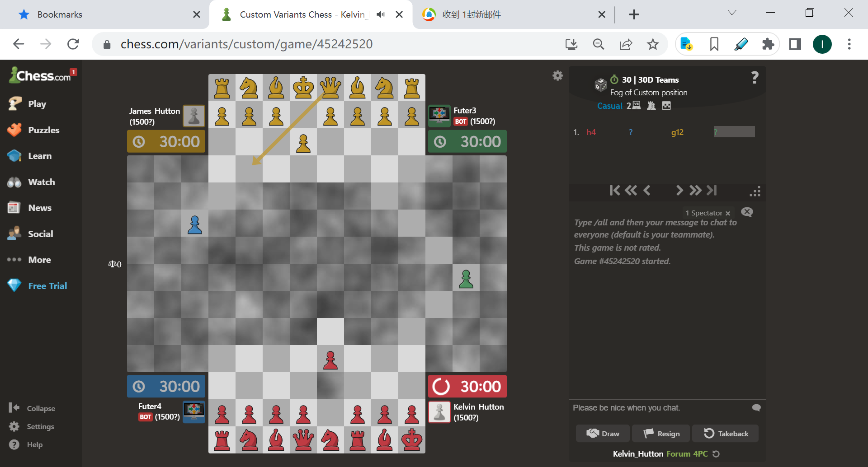Open Puzzles in the sidebar
The image size is (868, 467).
coord(34,130)
